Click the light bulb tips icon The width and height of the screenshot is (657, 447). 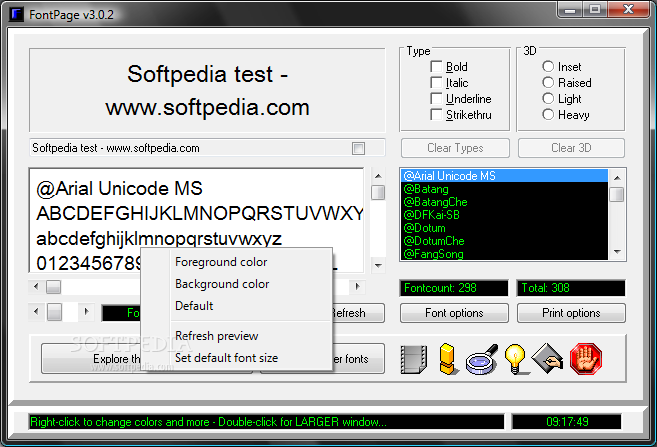pos(515,359)
